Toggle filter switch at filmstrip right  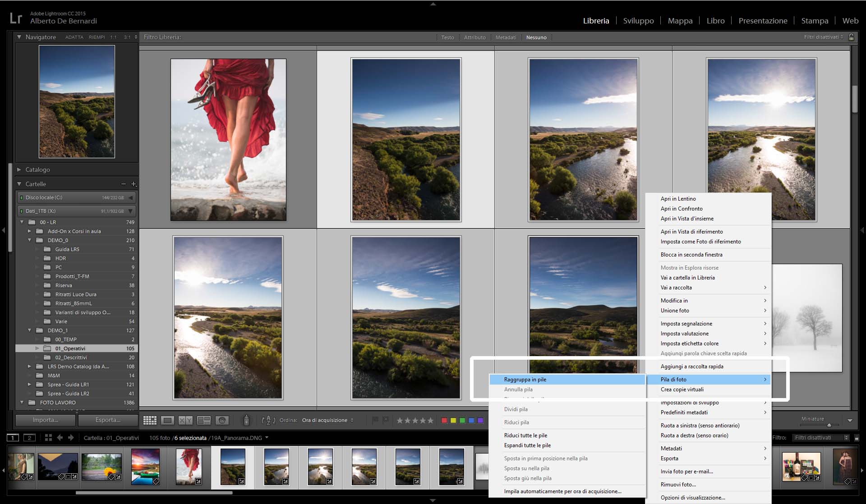[x=857, y=438]
